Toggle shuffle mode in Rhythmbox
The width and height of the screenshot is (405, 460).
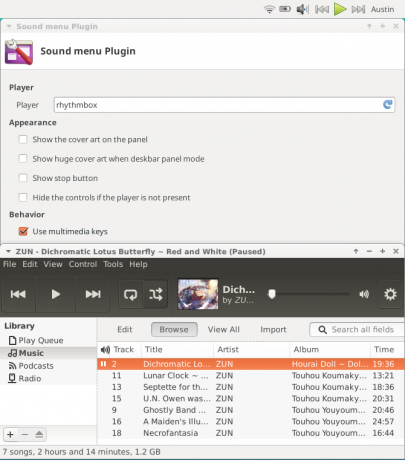156,294
